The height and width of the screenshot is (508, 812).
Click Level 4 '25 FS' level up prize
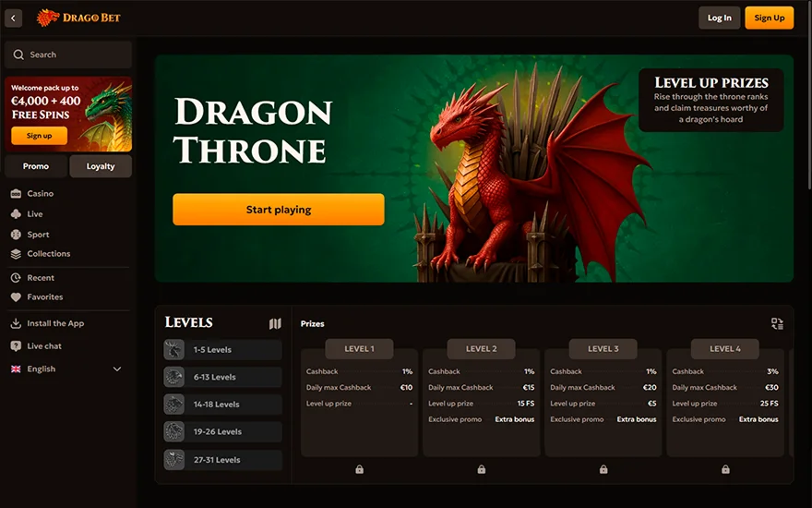pyautogui.click(x=769, y=404)
